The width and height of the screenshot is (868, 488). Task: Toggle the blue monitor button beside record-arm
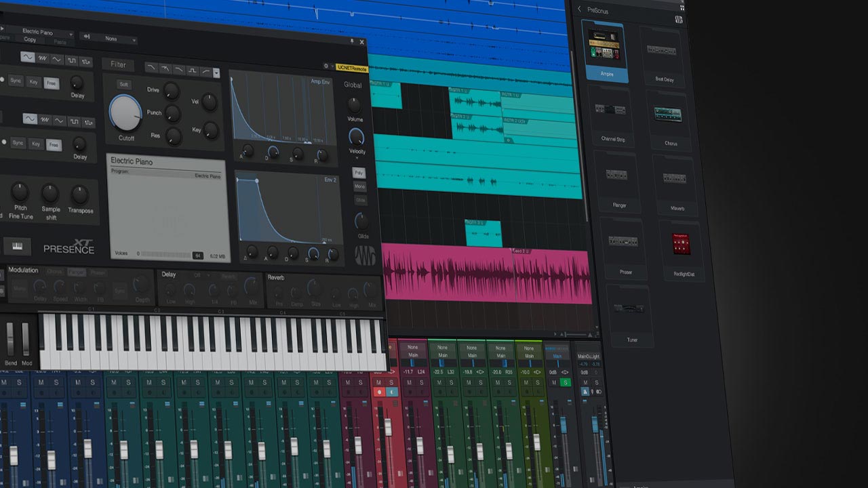point(391,392)
